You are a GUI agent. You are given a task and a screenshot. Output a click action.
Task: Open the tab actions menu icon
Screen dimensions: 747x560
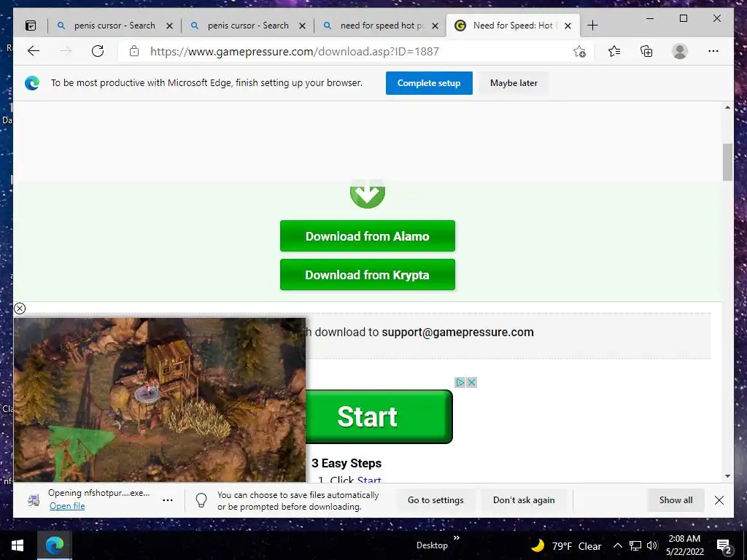[31, 26]
